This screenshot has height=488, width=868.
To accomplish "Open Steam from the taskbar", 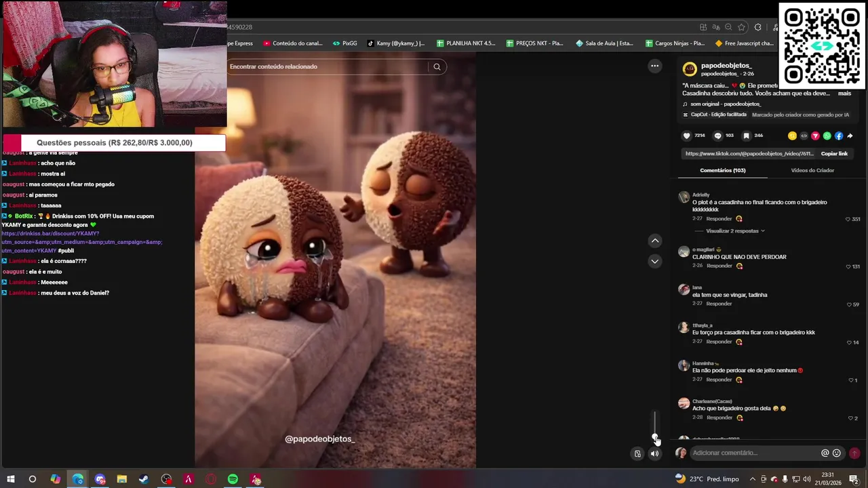I will point(144,479).
